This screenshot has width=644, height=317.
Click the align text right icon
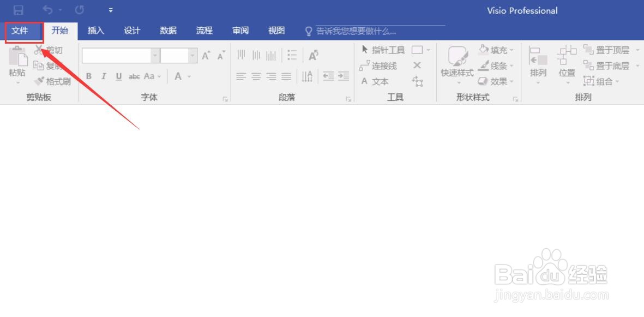point(271,76)
